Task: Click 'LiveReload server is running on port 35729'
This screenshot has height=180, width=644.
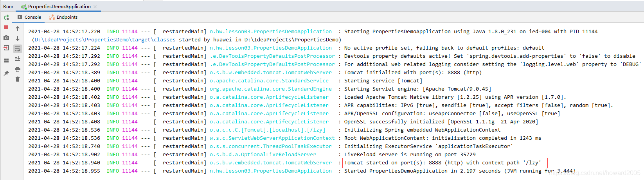Action: [410, 154]
